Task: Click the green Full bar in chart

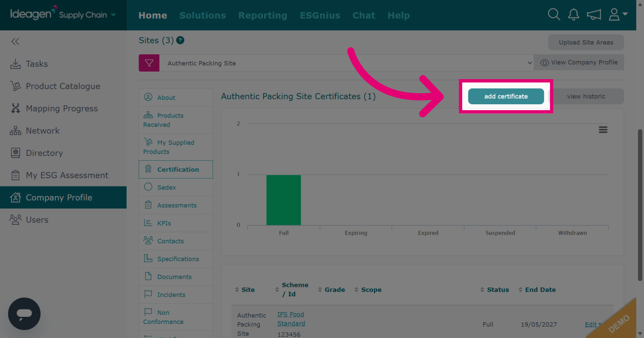Action: pyautogui.click(x=283, y=200)
